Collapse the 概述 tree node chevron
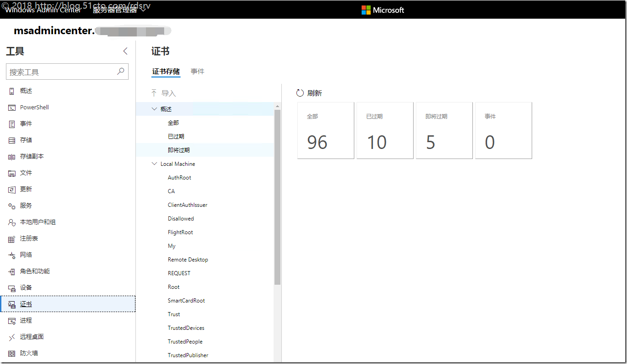 coord(154,109)
